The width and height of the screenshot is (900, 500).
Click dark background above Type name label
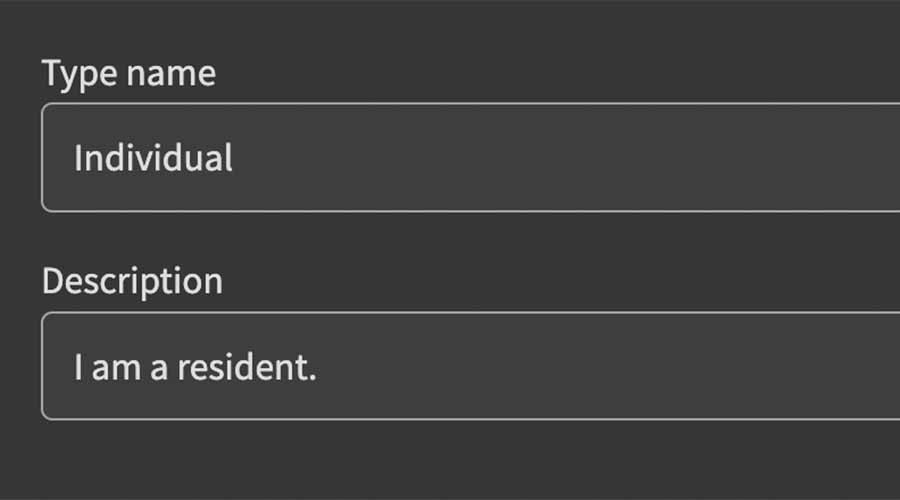pyautogui.click(x=450, y=25)
